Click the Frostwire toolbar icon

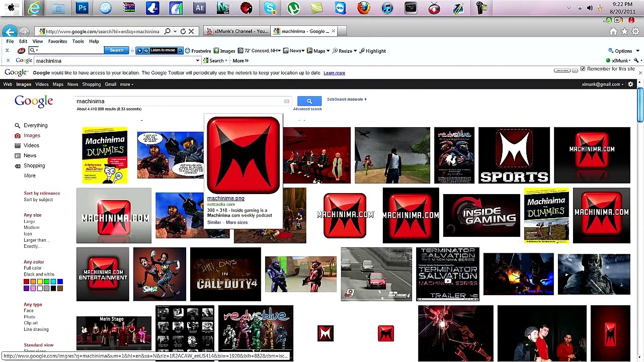point(198,51)
